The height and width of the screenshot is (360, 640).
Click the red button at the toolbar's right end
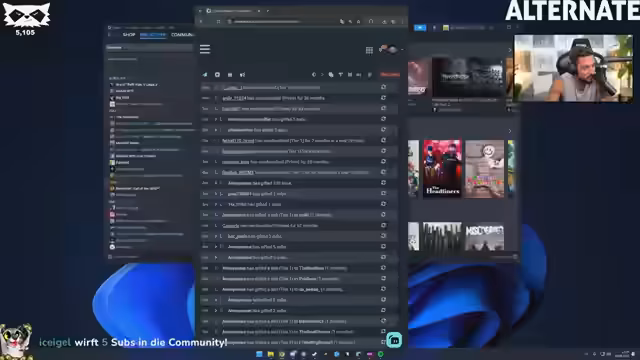point(390,74)
